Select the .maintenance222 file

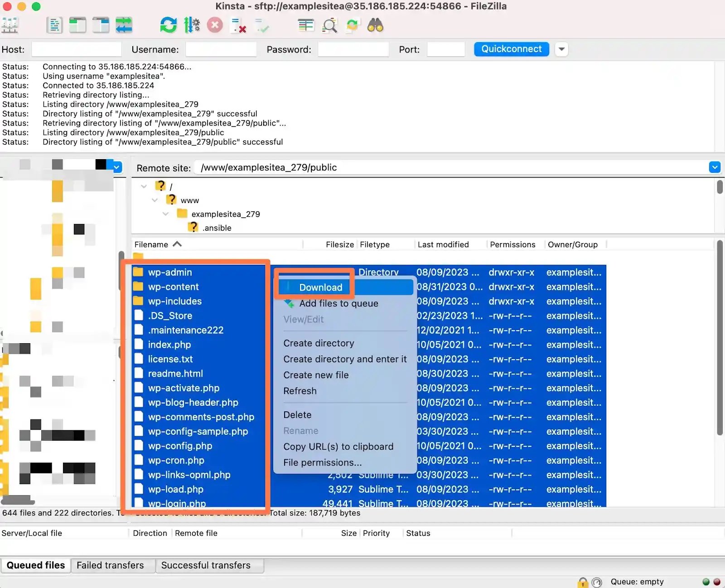click(368, 330)
